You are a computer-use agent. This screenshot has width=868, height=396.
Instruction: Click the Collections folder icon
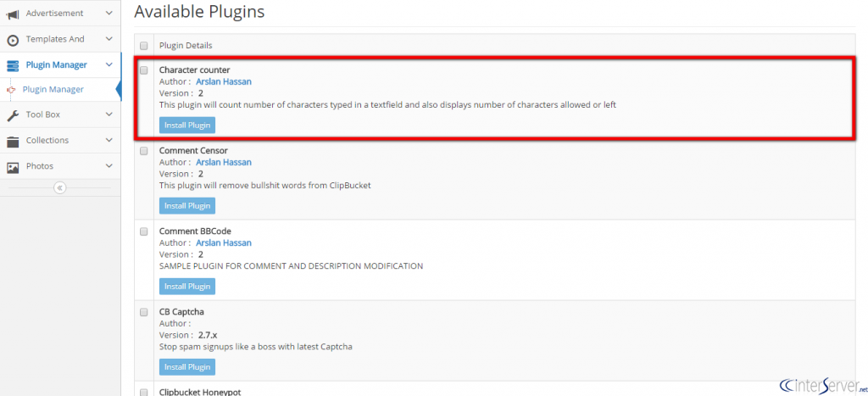tap(13, 141)
